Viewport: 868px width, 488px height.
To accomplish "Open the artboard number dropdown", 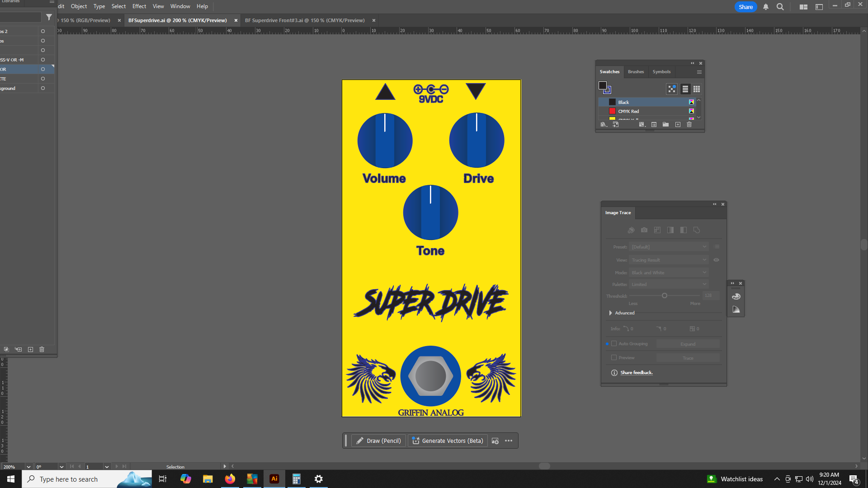I will pyautogui.click(x=107, y=467).
